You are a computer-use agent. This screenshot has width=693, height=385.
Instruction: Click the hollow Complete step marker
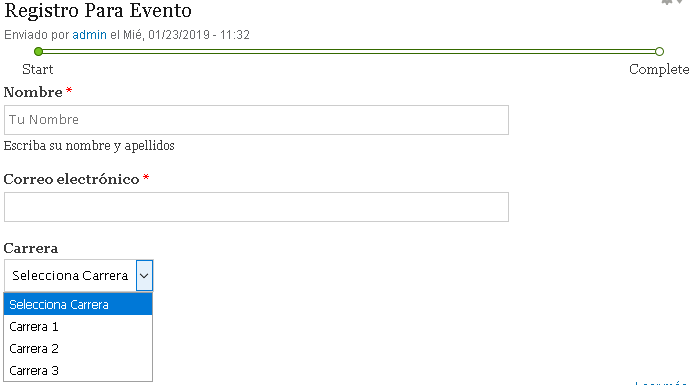[659, 52]
